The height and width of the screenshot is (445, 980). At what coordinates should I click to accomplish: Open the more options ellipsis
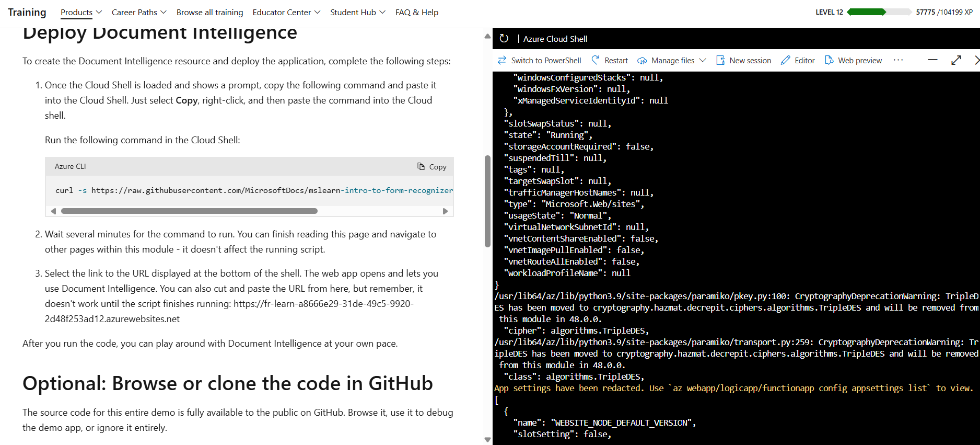[899, 60]
